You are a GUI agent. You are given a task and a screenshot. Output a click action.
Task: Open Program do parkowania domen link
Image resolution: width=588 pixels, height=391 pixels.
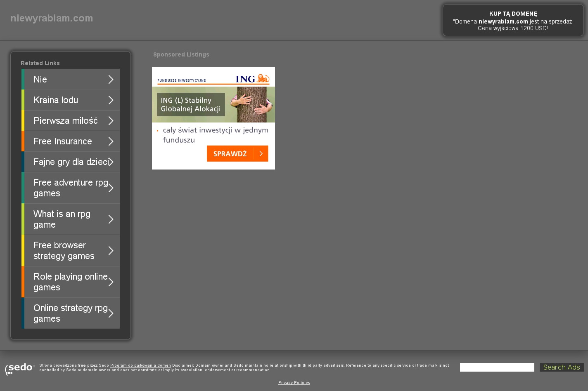(x=140, y=365)
